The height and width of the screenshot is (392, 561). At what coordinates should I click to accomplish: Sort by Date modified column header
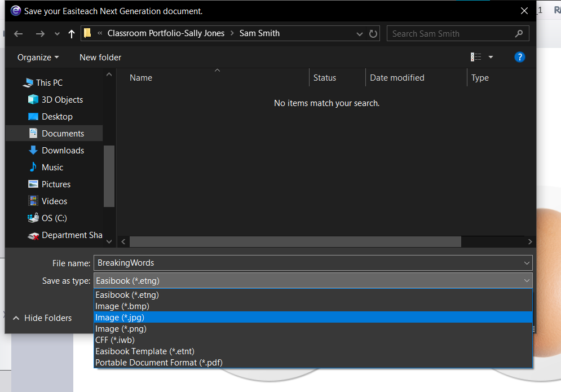pyautogui.click(x=397, y=78)
